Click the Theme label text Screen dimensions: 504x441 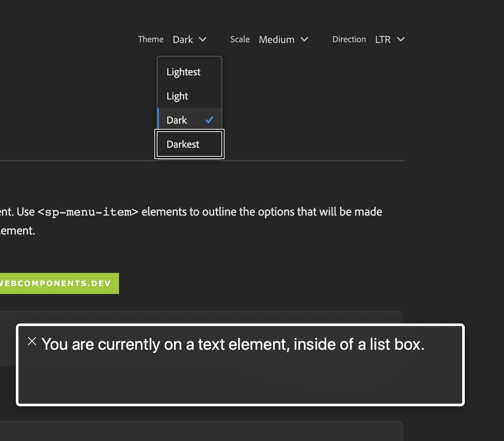point(150,39)
